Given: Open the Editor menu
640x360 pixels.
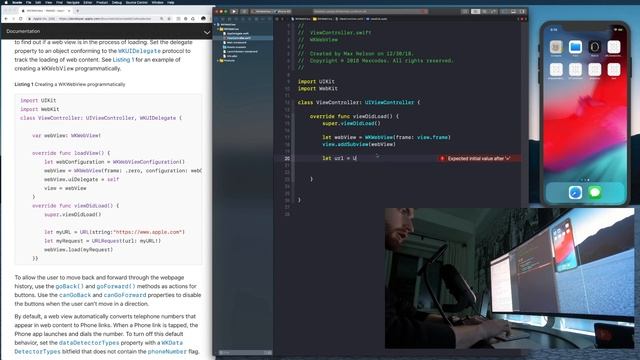Looking at the screenshot, I should 88,2.
